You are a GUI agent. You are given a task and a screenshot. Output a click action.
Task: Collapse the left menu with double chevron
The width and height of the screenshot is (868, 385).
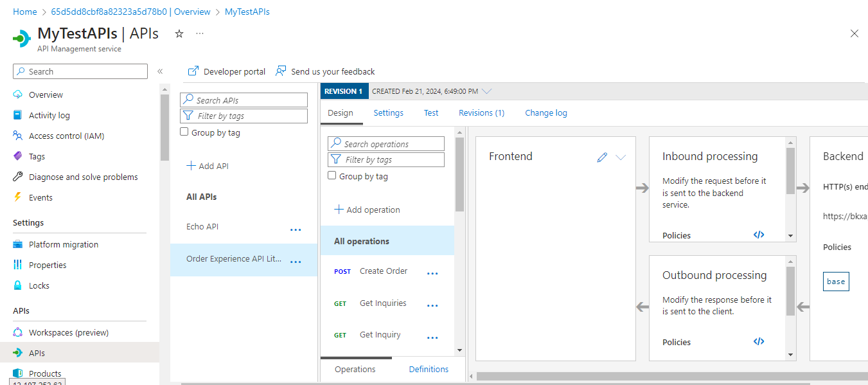pyautogui.click(x=160, y=71)
